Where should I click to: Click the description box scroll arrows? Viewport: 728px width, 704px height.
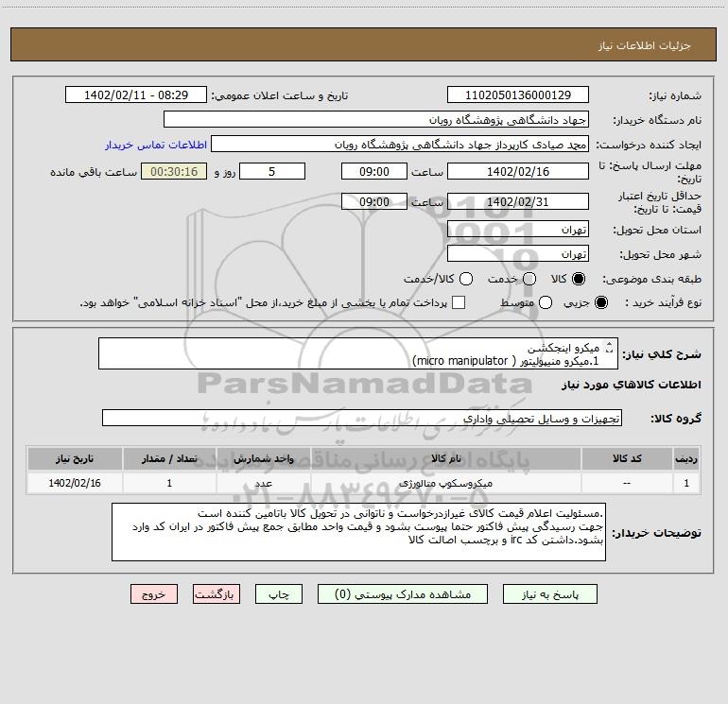coord(610,347)
